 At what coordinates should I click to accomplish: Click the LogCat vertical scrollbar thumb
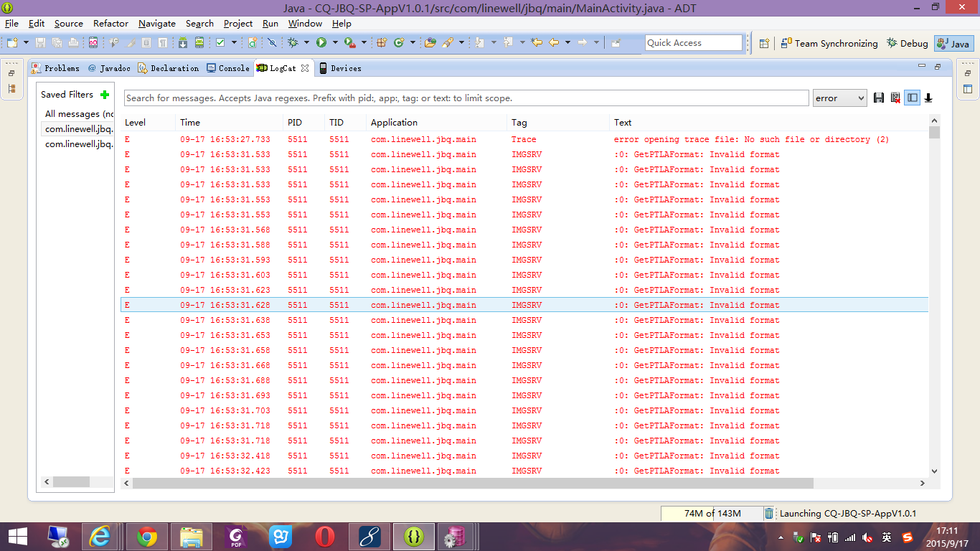(x=934, y=133)
